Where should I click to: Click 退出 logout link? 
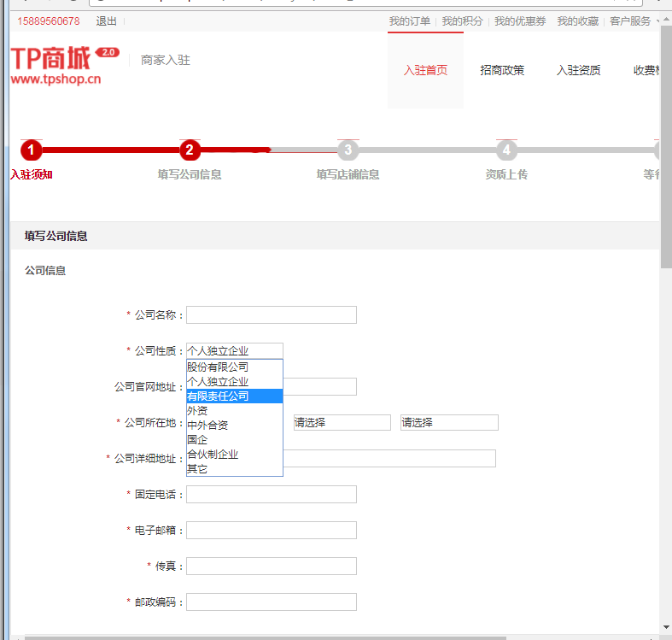pyautogui.click(x=106, y=21)
